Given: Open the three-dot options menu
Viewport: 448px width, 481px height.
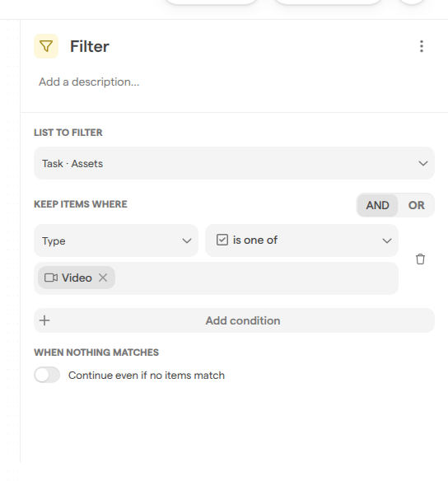Looking at the screenshot, I should click(422, 46).
